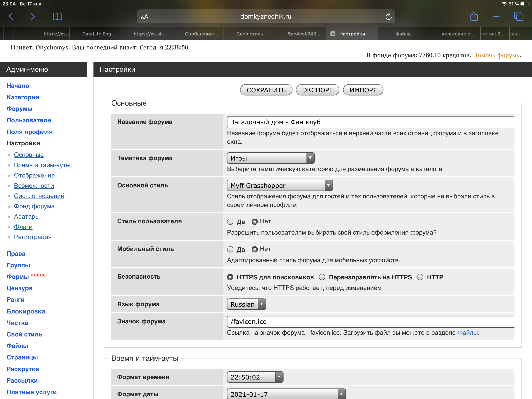This screenshot has width=532, height=399.
Task: Expand the Основной стиль dropdown
Action: [x=280, y=185]
